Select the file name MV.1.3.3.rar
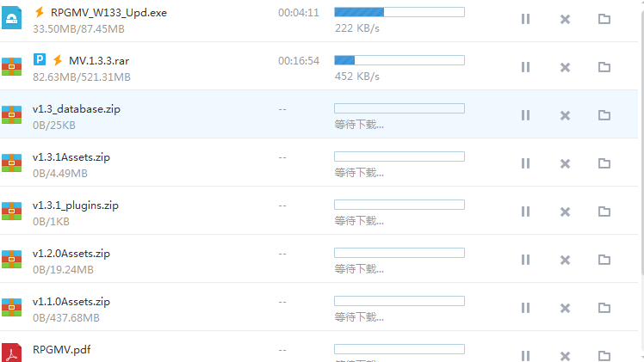 [x=99, y=61]
